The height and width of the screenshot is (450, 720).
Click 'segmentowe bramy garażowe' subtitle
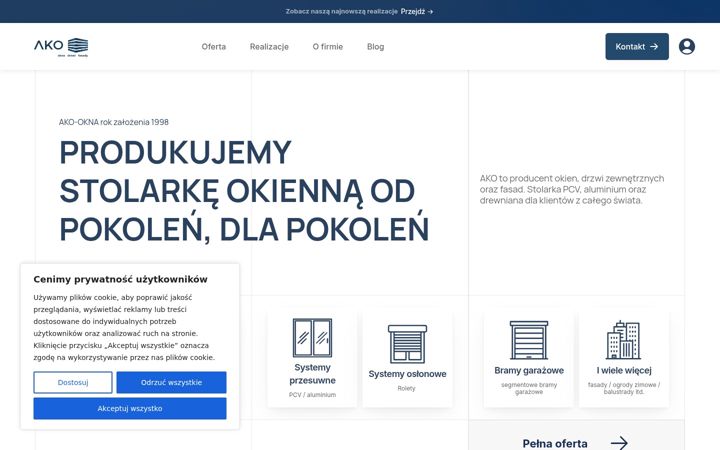coord(529,388)
